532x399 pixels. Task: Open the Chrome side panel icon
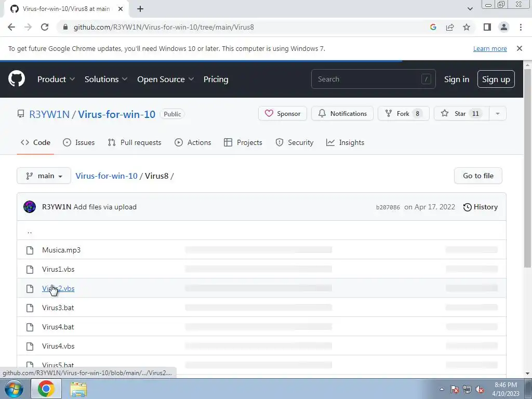[x=487, y=27]
